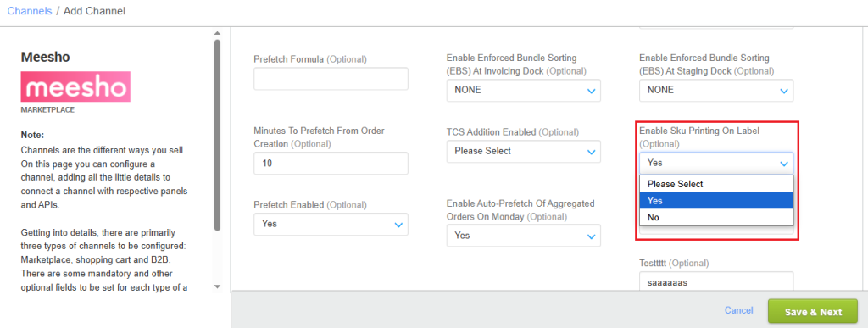Cancel adding the channel
Screen dimensions: 868x328
tap(738, 311)
